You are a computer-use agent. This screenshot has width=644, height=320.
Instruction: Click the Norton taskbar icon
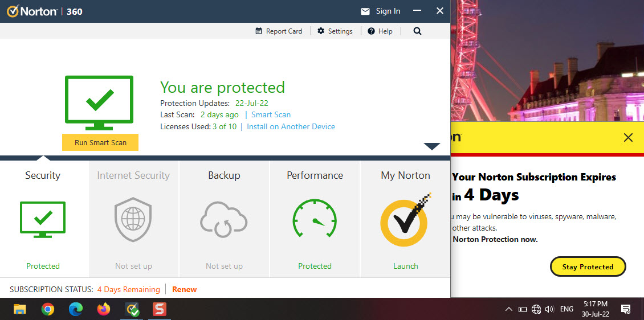(132, 309)
